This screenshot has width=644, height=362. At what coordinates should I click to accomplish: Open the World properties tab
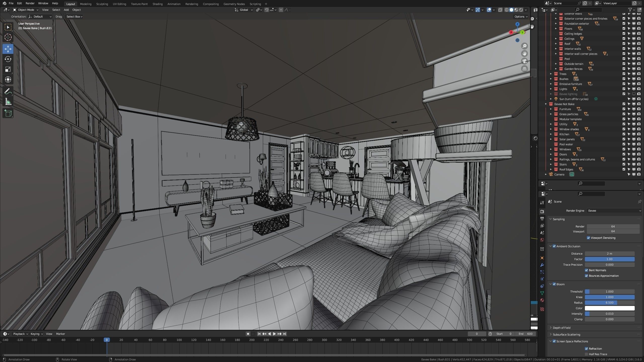(542, 240)
